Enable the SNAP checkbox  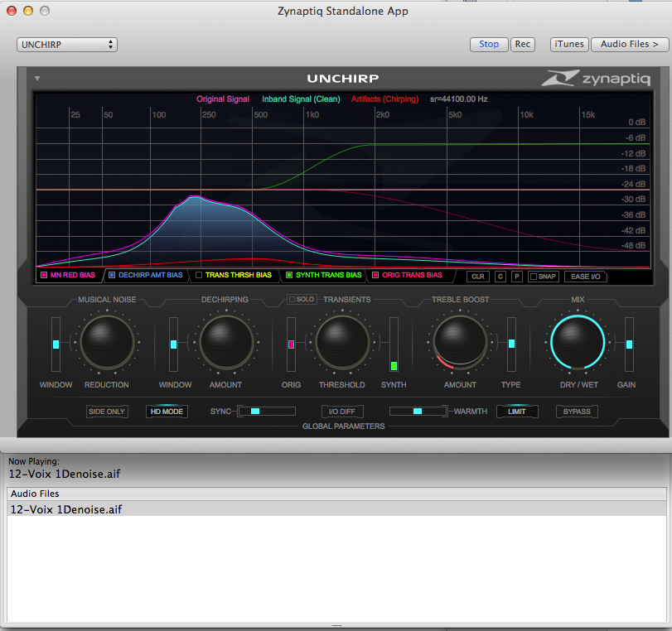pos(534,277)
